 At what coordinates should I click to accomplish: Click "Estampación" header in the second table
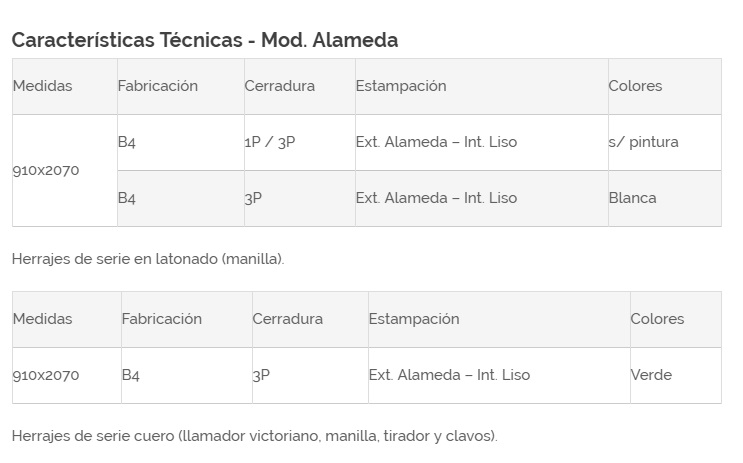414,319
